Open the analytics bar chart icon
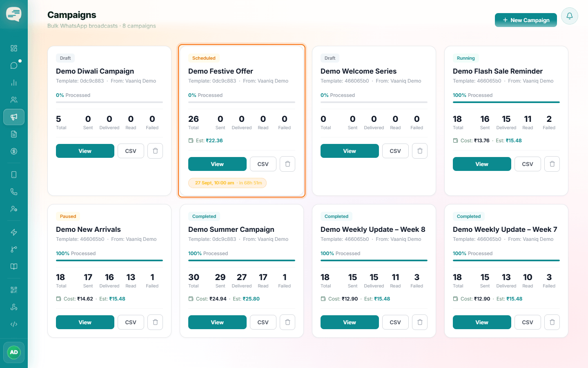The image size is (588, 368). click(14, 83)
